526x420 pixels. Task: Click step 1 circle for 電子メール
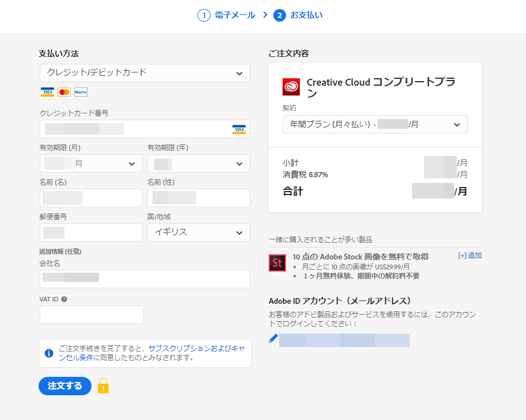(204, 16)
